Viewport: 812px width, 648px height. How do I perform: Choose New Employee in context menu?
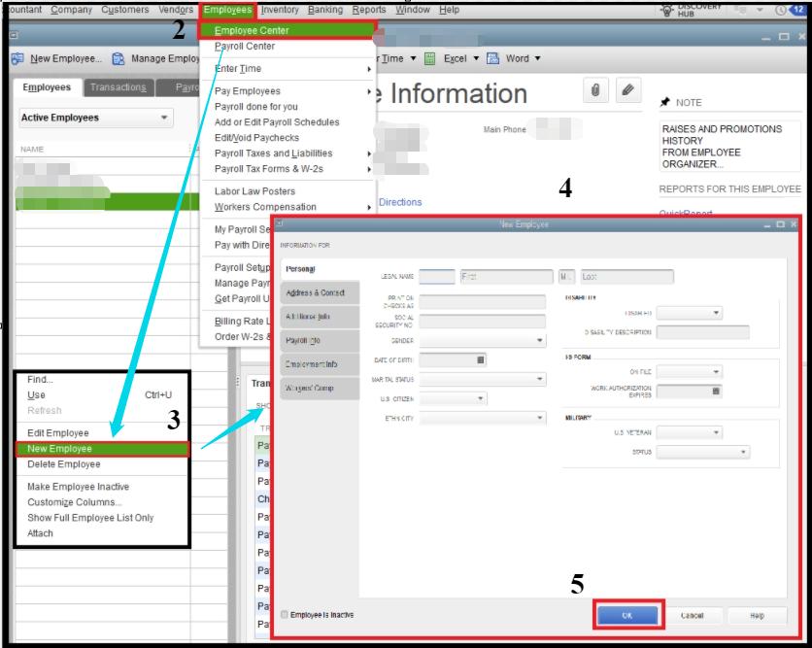(102, 449)
